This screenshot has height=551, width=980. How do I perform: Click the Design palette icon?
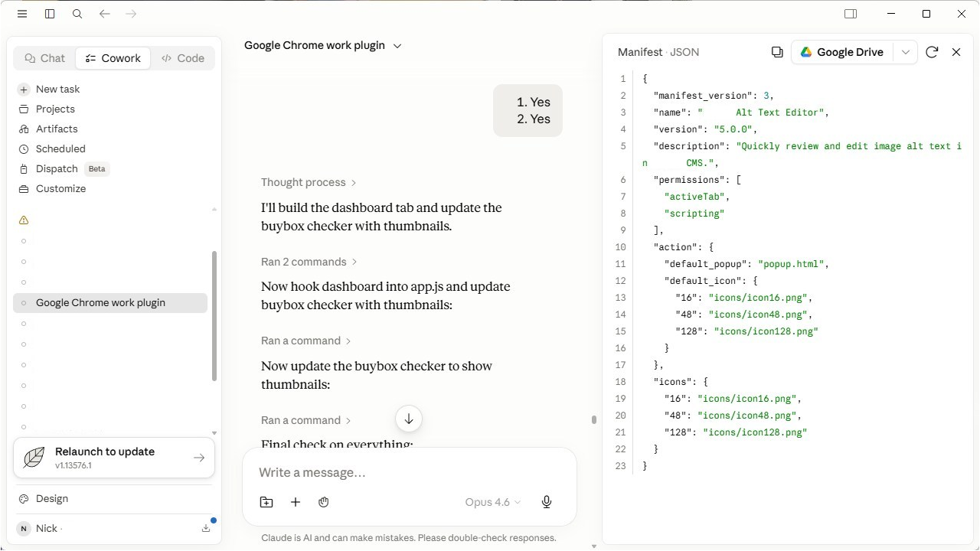(x=24, y=498)
